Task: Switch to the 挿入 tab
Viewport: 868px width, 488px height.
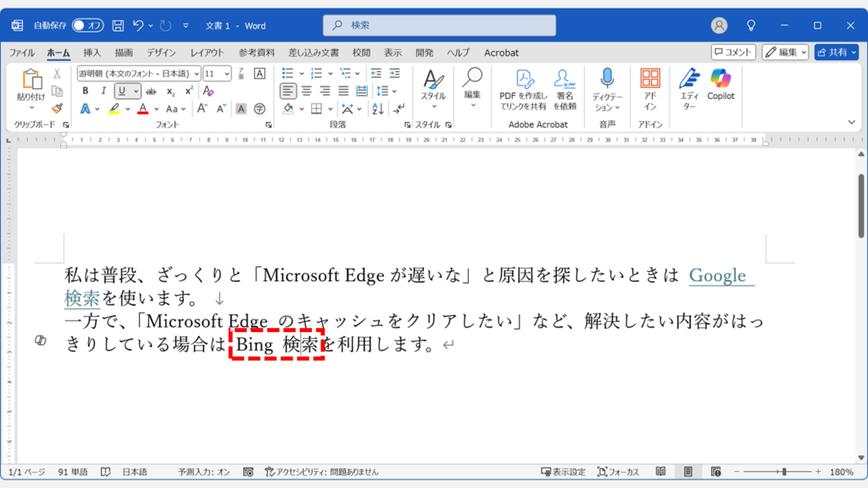Action: pos(92,53)
